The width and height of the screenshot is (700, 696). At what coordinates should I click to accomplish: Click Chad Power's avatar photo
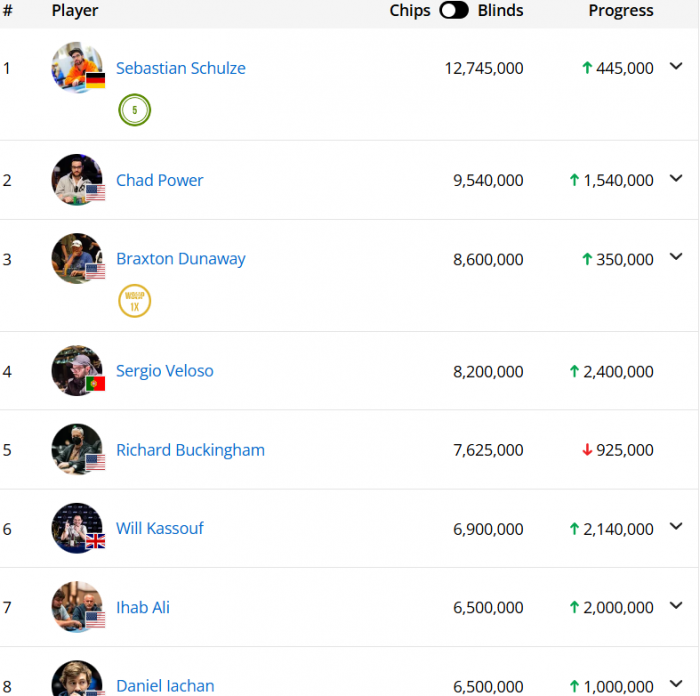click(x=77, y=179)
